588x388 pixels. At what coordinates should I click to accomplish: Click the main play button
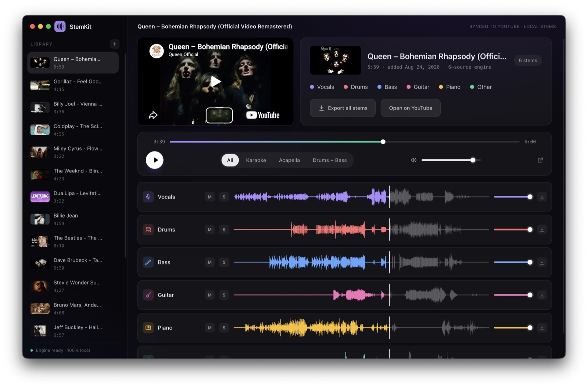[x=155, y=160]
